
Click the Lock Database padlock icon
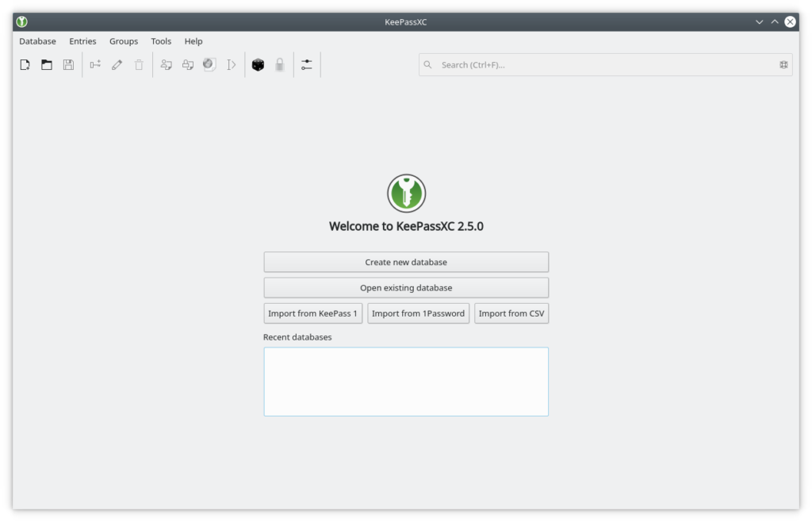tap(280, 65)
